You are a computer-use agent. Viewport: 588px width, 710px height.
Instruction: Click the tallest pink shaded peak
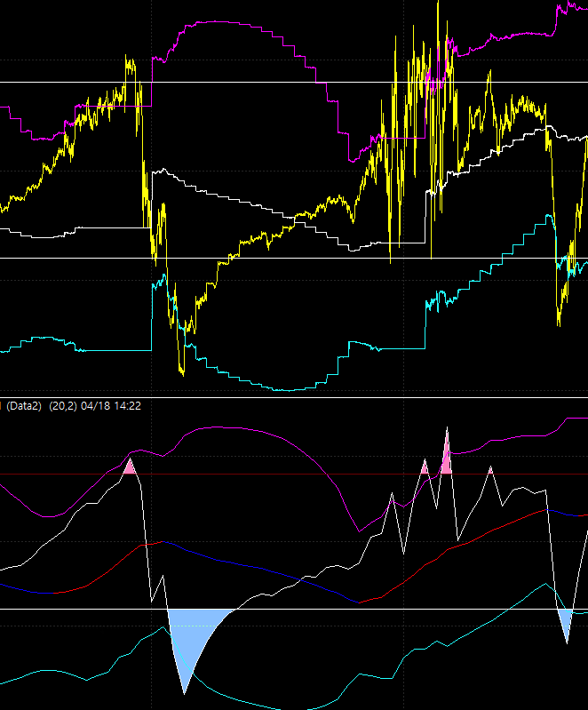(x=446, y=455)
